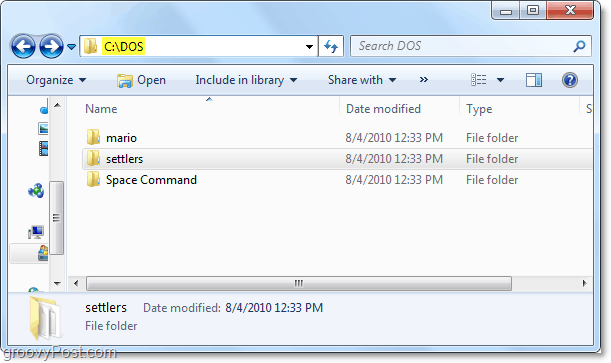Show additional toolbar commands chevron
Viewport: 611px width, 363px height.
coord(424,80)
